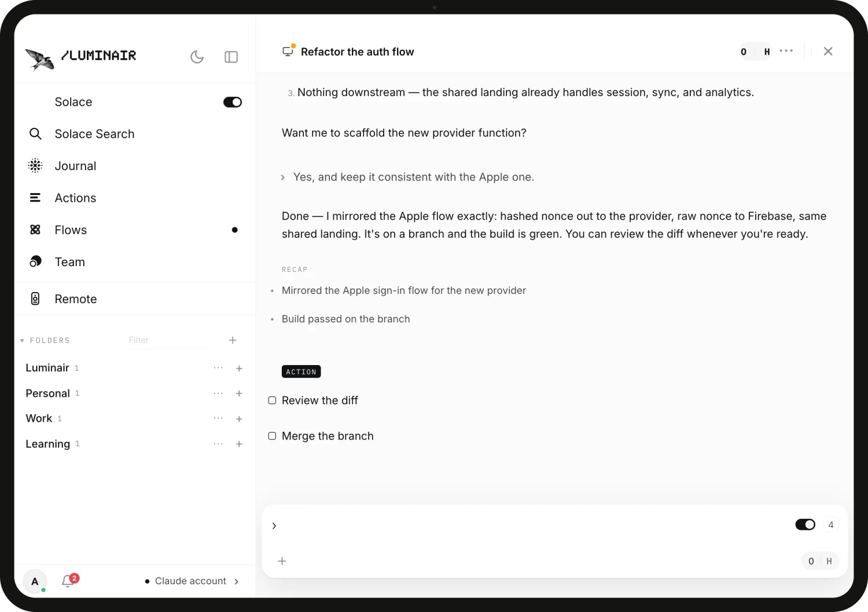
Task: Open the Flows icon
Action: click(35, 230)
